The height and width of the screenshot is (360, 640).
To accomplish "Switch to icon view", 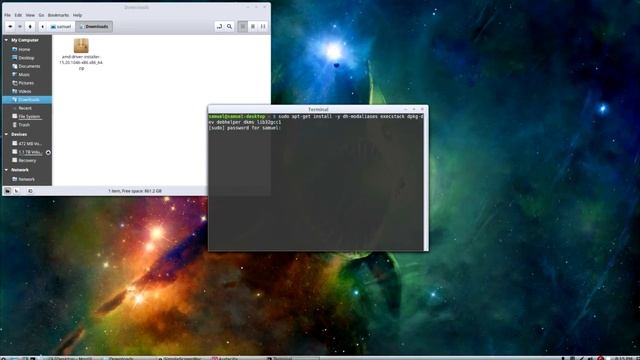I will coord(243,27).
